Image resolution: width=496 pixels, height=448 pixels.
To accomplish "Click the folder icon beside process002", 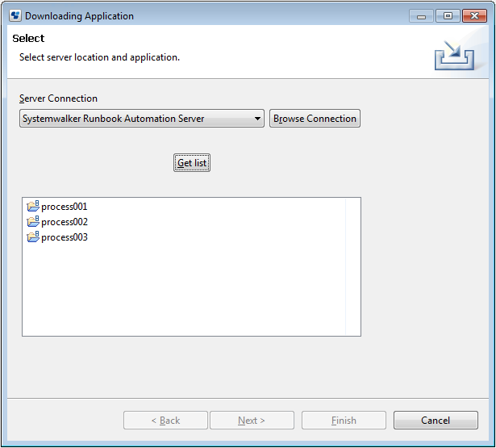I will (33, 222).
